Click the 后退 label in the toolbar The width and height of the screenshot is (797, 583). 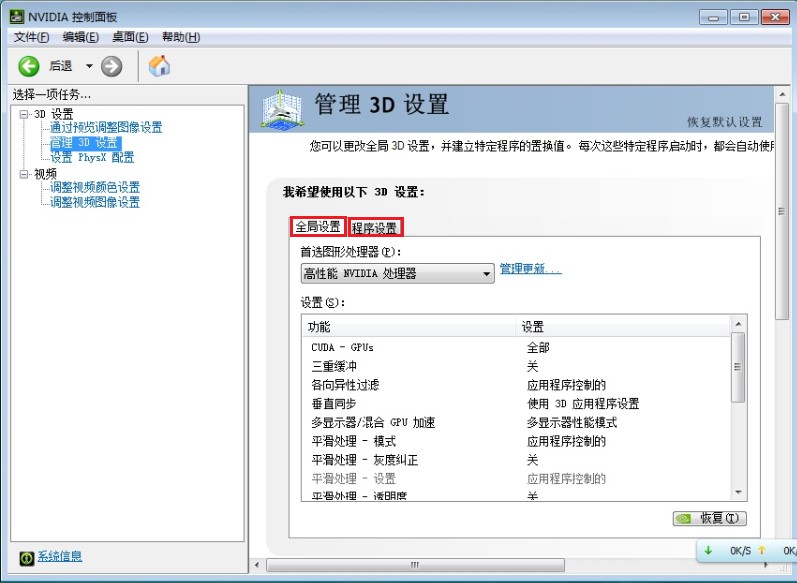point(60,66)
